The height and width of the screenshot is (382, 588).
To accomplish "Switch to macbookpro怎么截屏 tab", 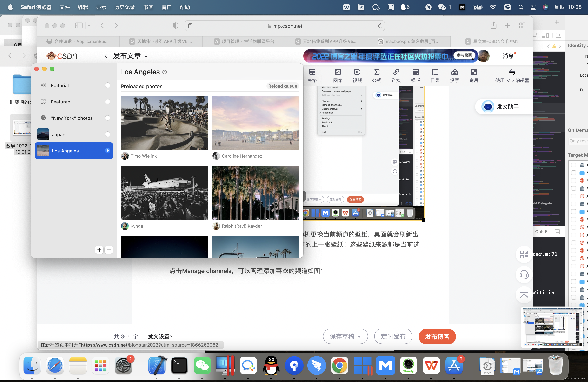I will click(x=409, y=41).
